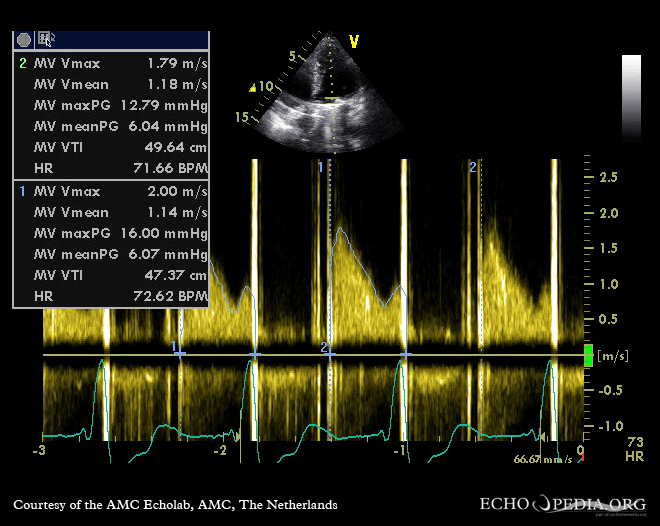Click the Echopedia.org logo
The image size is (660, 526).
coord(563,504)
